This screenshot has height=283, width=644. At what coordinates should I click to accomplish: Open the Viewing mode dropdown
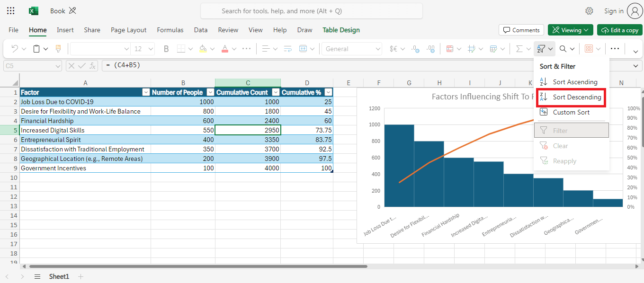570,30
